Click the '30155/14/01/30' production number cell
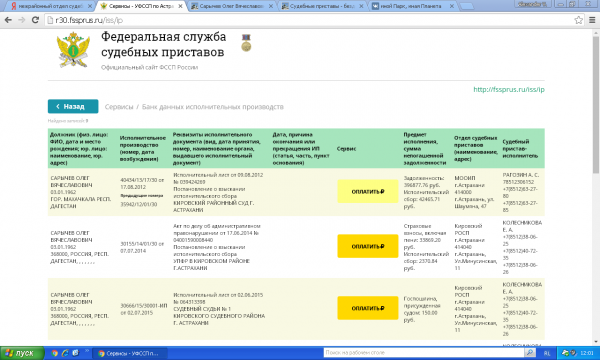The width and height of the screenshot is (600, 360). tap(142, 247)
